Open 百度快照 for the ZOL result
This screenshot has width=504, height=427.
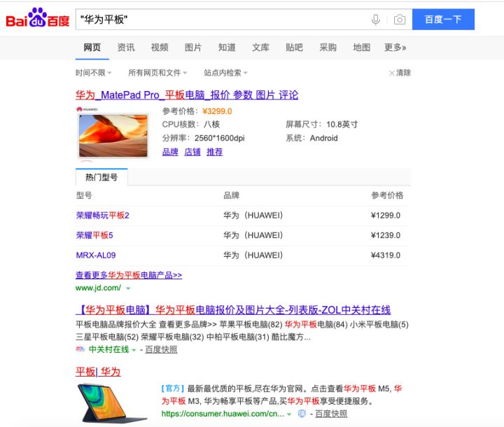coord(161,349)
